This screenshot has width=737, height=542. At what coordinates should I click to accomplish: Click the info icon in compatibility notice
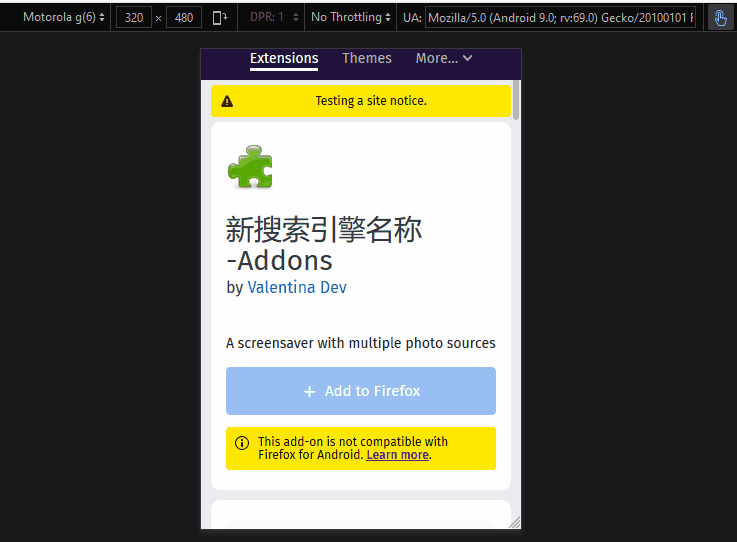tap(242, 443)
